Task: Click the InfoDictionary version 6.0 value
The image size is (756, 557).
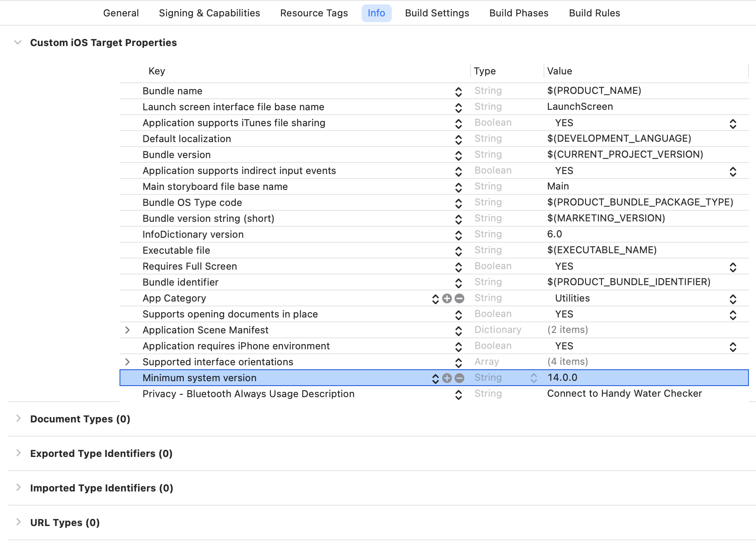Action: click(x=555, y=234)
